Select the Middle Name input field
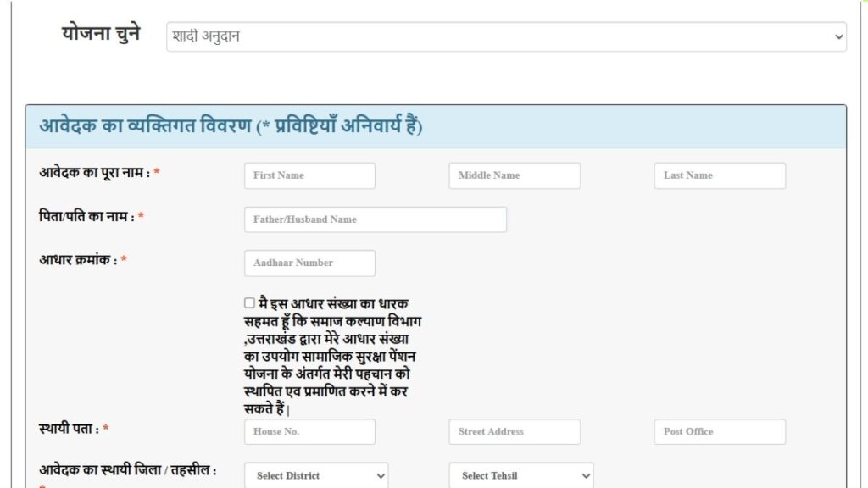 tap(514, 175)
